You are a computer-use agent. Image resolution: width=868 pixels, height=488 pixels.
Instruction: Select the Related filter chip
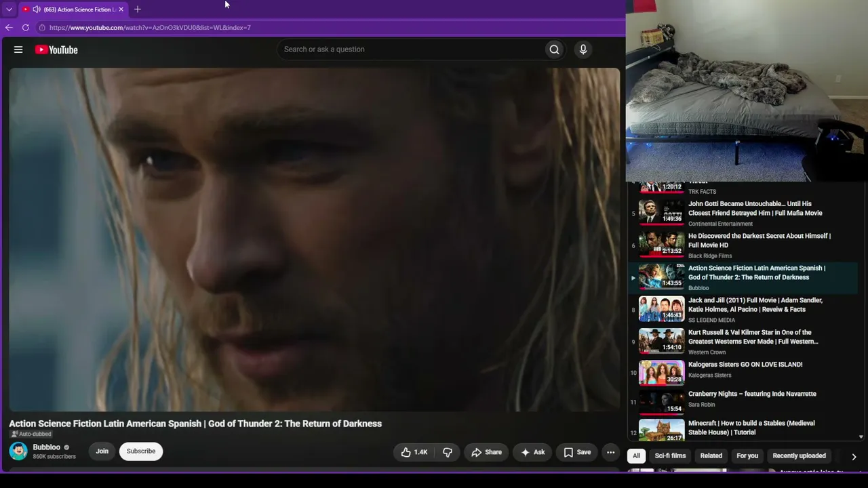pos(711,455)
